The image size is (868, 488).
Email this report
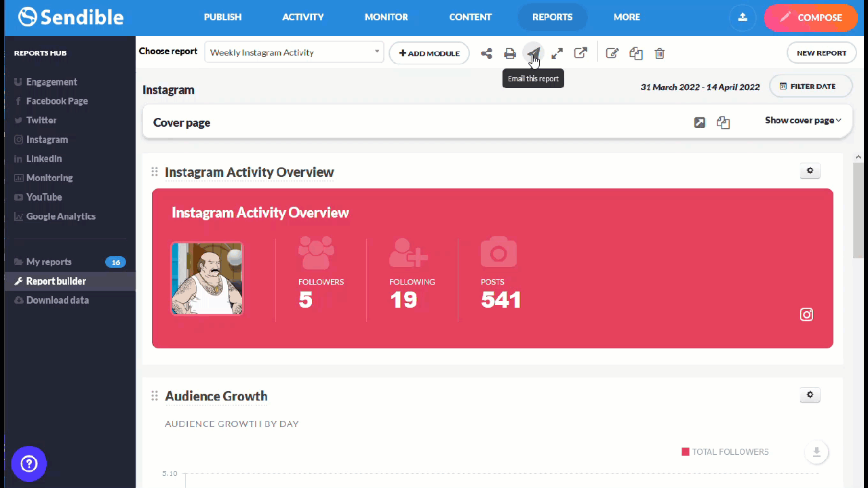533,53
